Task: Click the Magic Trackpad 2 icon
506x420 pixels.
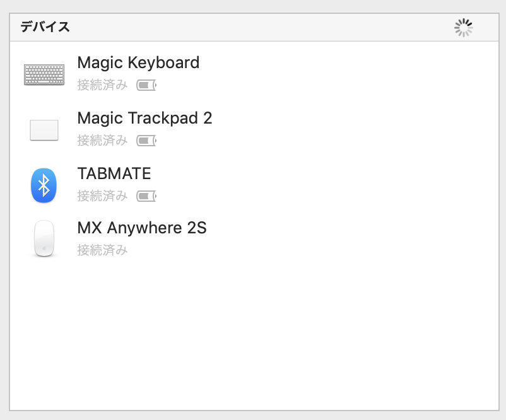Action: coord(44,130)
